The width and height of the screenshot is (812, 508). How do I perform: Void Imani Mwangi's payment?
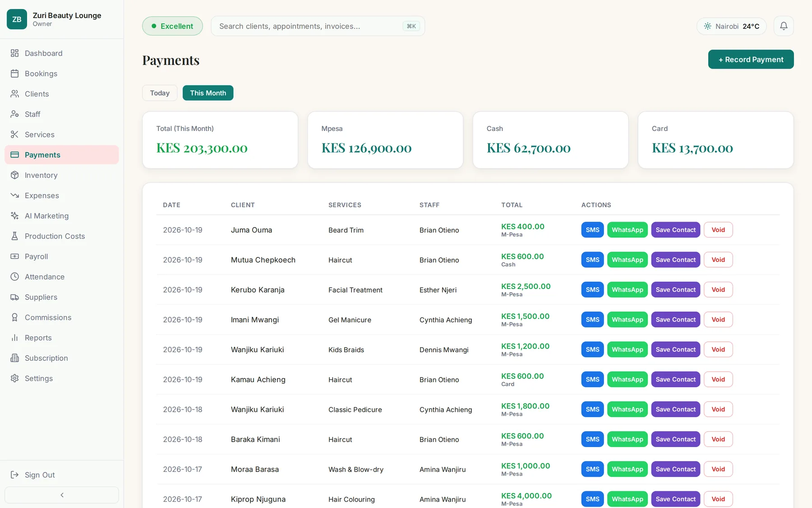[x=718, y=320]
